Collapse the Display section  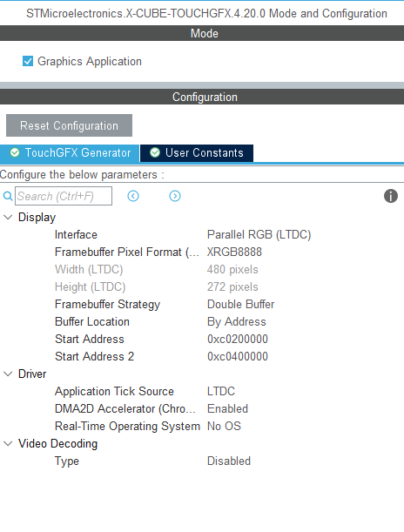[8, 218]
